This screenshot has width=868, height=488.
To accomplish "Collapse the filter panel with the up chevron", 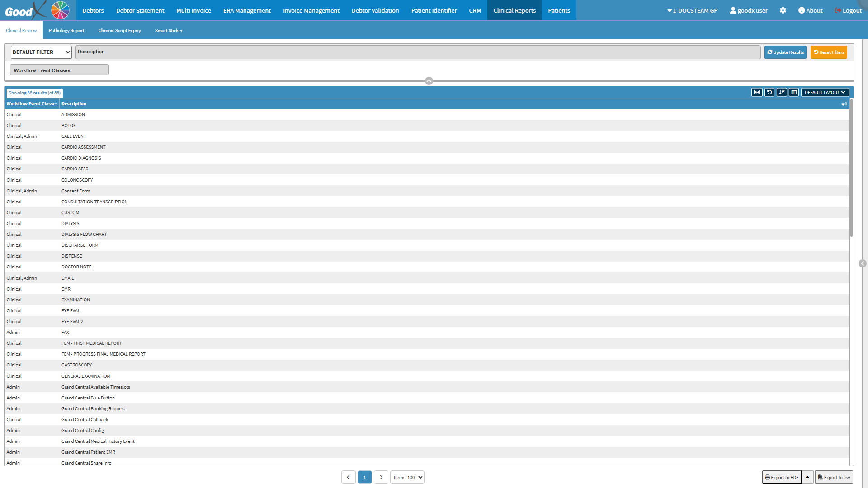I will pos(429,81).
